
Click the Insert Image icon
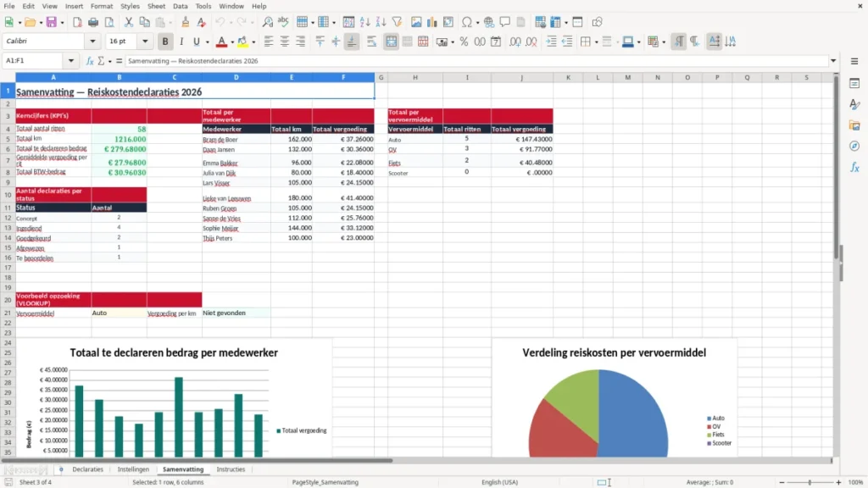click(416, 22)
